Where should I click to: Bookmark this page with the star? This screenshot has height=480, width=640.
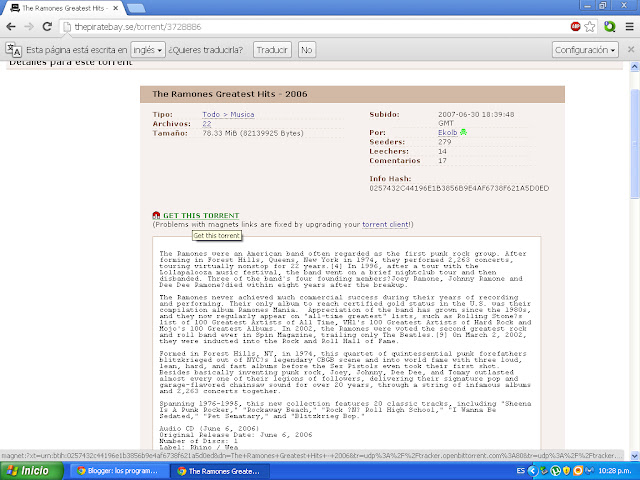[x=590, y=27]
